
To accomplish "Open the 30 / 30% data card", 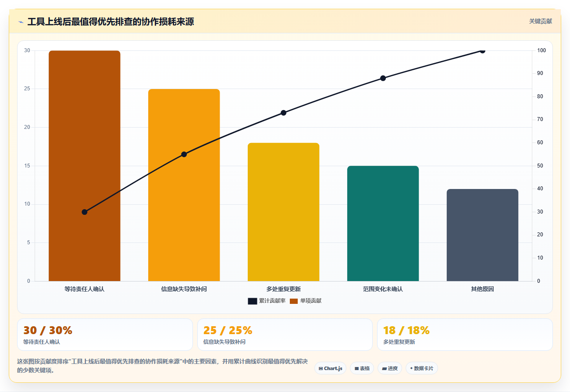I will pos(105,335).
